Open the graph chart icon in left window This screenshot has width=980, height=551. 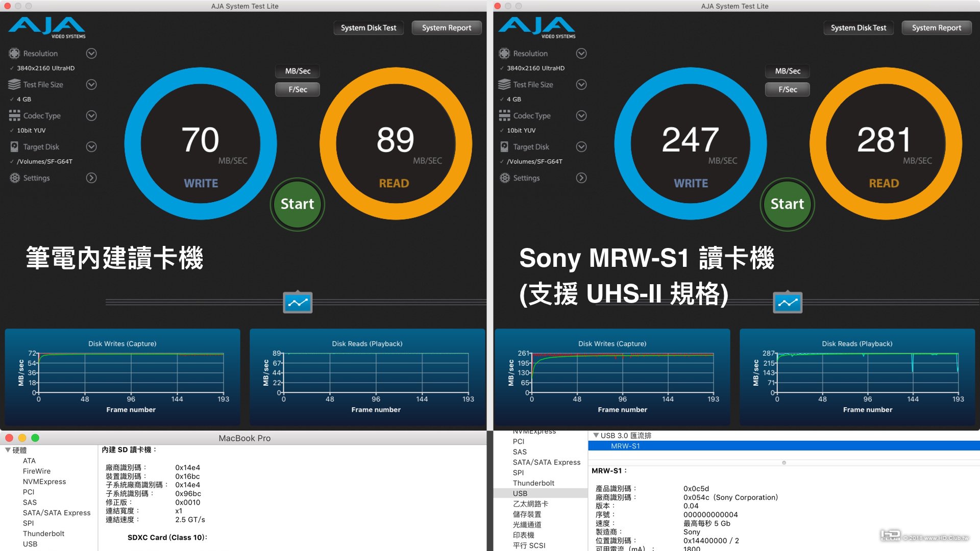(298, 303)
